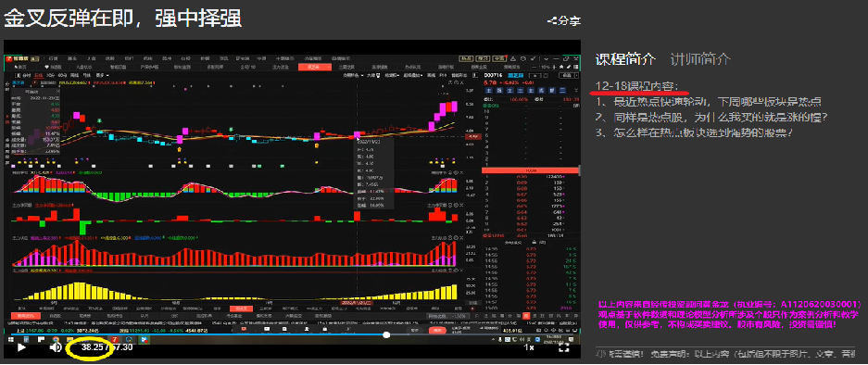
Task: Click the white video progress bar handle
Action: [x=386, y=334]
